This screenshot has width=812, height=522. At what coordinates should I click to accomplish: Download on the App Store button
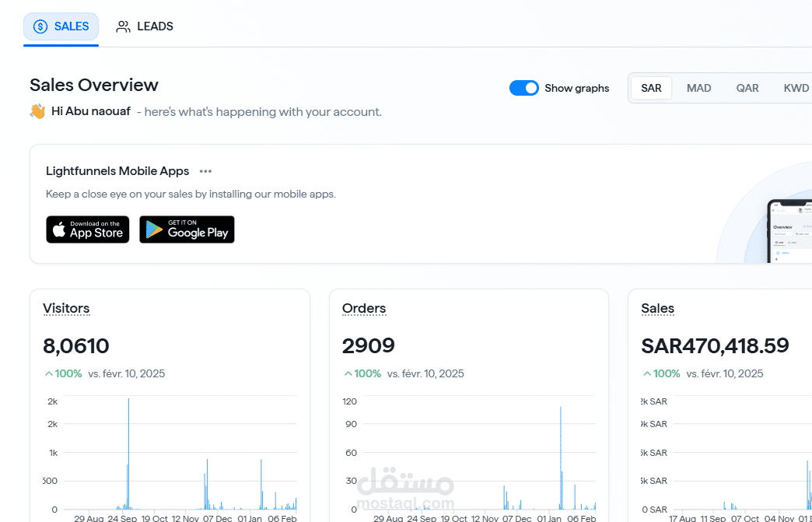coord(88,229)
